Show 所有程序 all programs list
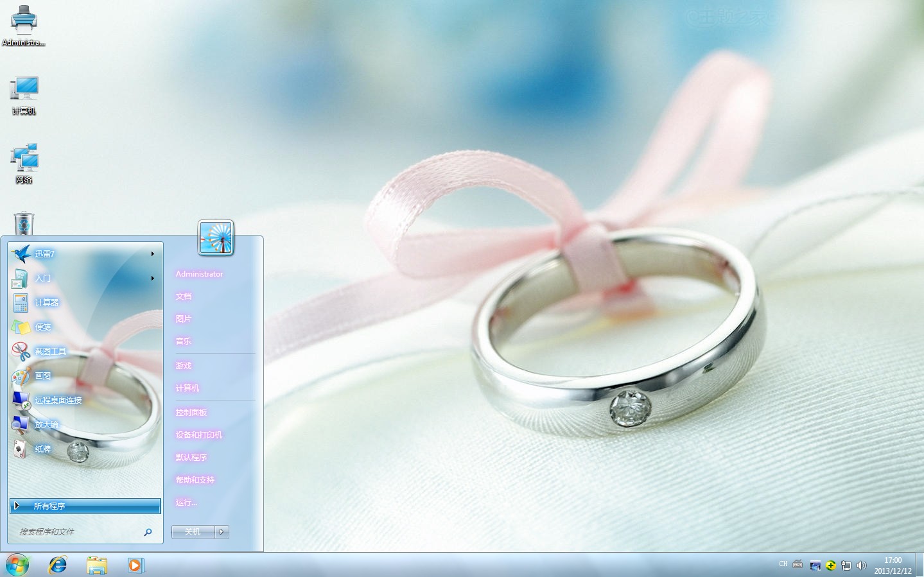 [85, 506]
